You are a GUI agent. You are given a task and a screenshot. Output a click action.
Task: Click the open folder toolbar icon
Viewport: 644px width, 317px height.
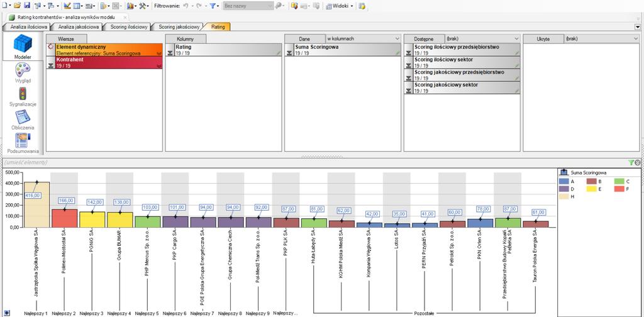pyautogui.click(x=17, y=6)
